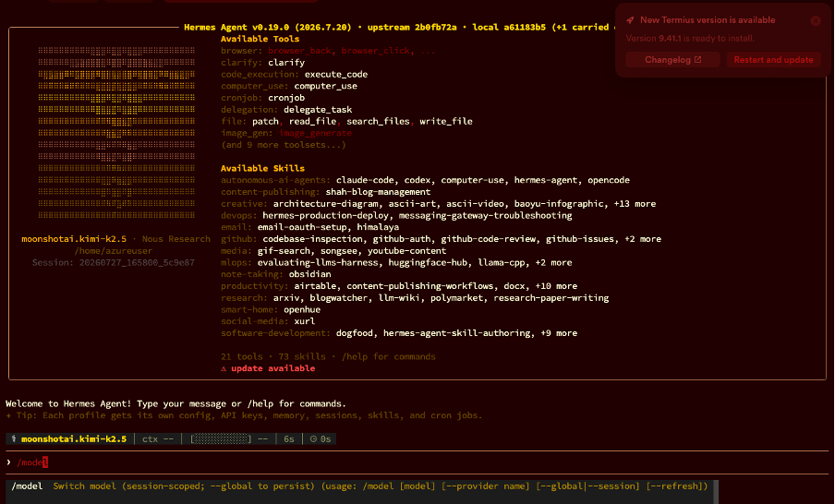
Task: Click 'search_files' in file tools
Action: [378, 121]
